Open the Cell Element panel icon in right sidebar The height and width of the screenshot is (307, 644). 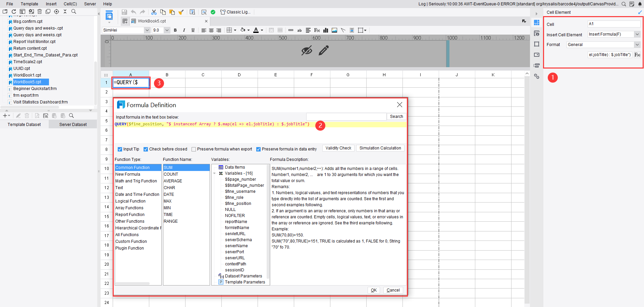click(537, 23)
